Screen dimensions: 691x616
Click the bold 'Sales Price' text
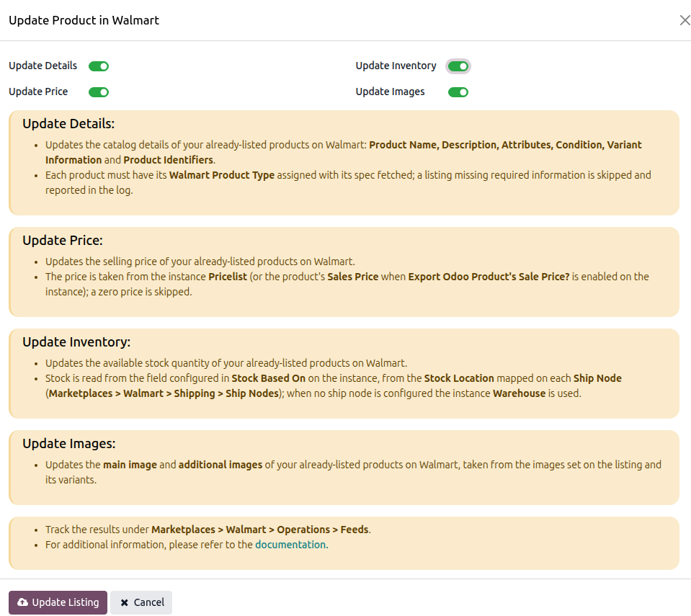352,277
